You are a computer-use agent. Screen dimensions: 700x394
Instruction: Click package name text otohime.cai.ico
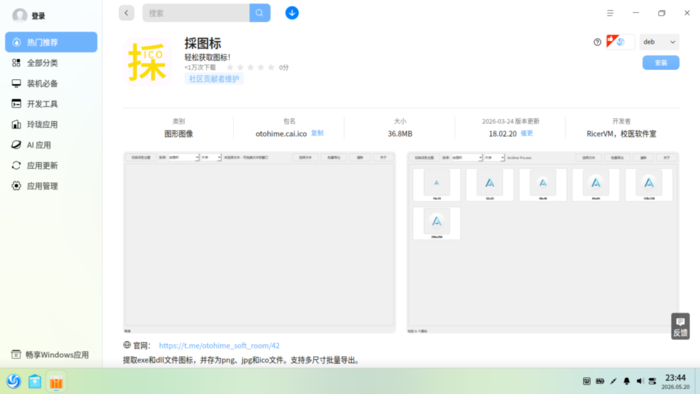click(281, 133)
